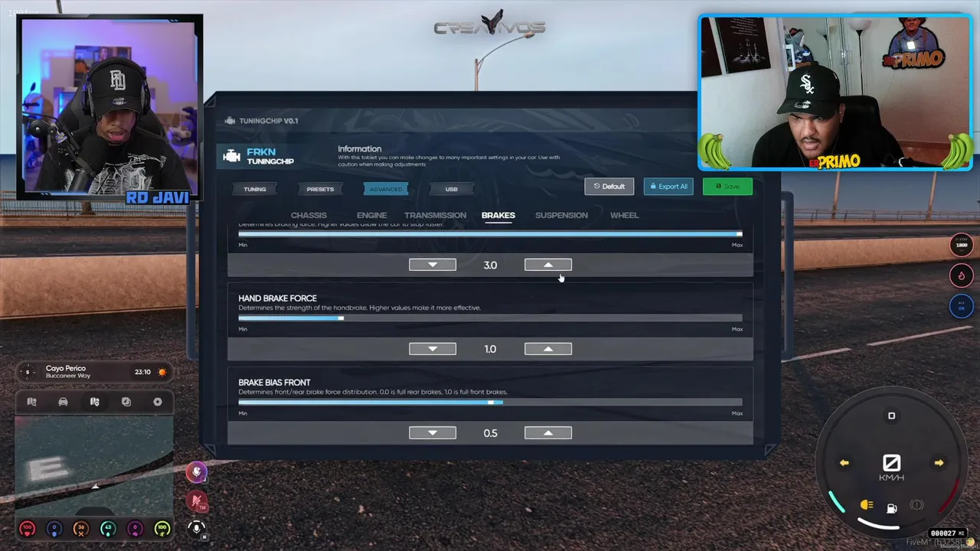Decrease the braking force value of 3.0
Screen dimensions: 980x551
pos(433,265)
